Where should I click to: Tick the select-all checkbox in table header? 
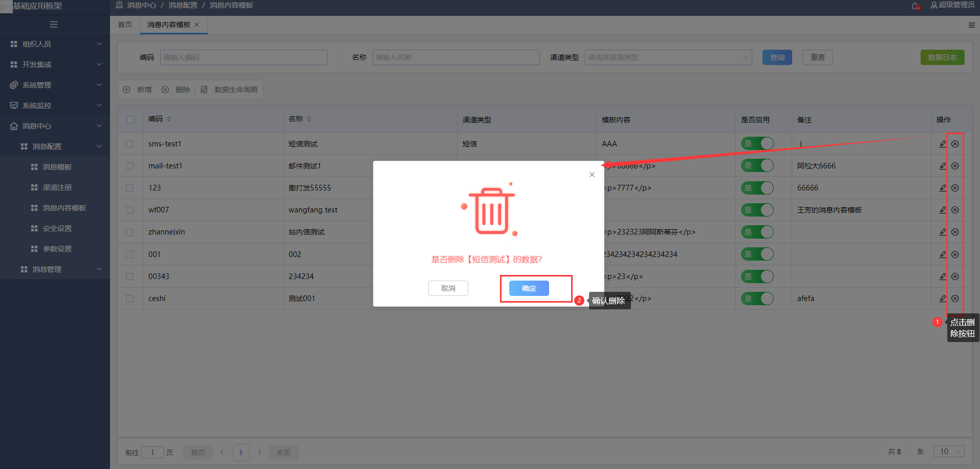click(130, 119)
